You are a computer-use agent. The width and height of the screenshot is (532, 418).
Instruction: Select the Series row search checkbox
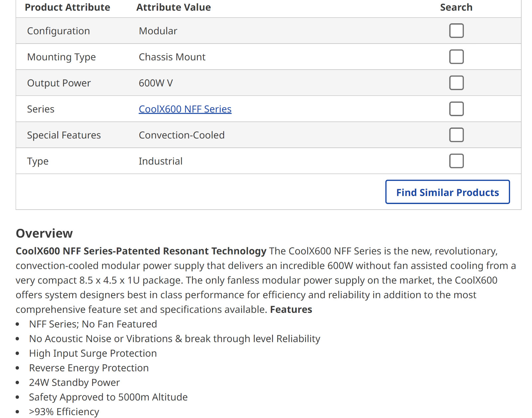tap(456, 109)
